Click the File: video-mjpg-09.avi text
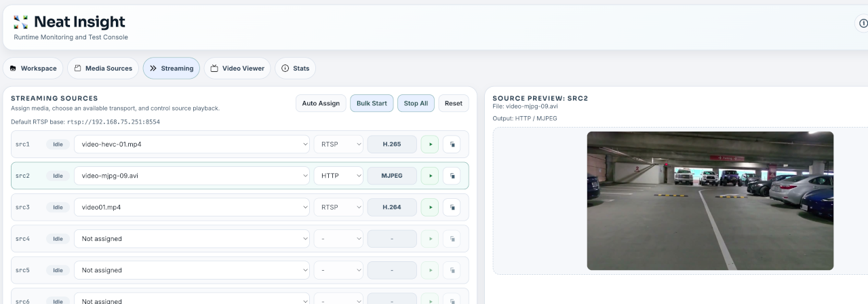868x304 pixels. [526, 107]
